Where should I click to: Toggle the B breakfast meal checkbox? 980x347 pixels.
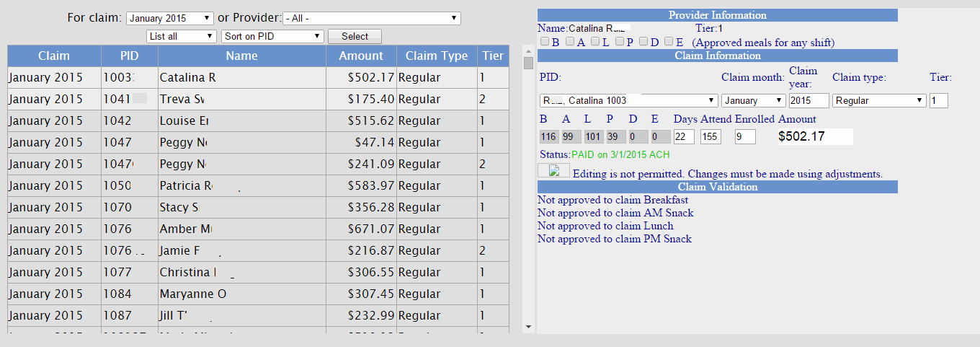click(x=545, y=42)
